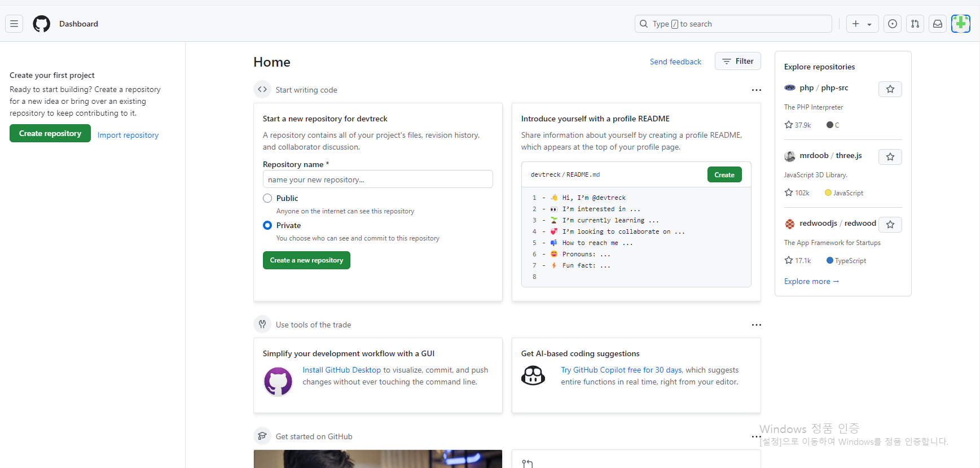Screen dimensions: 980x468
Task: Open the Use tools of the trade options menu
Action: pyautogui.click(x=757, y=325)
